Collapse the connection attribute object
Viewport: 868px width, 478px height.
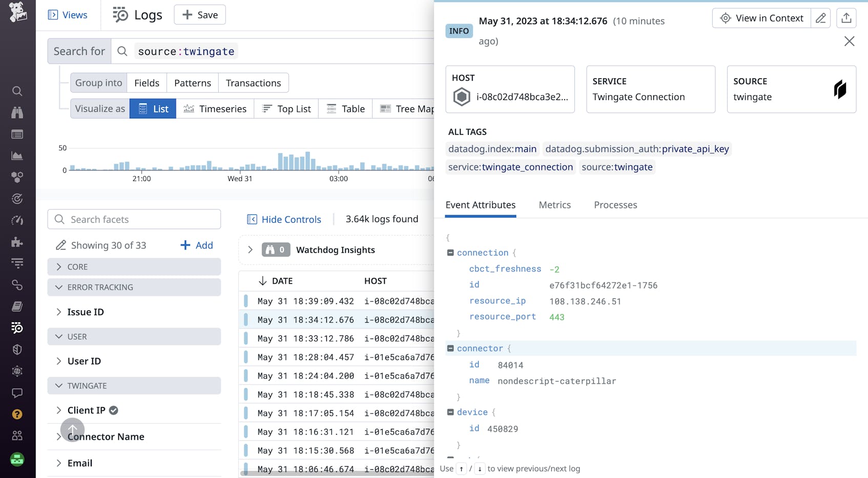[x=450, y=252]
